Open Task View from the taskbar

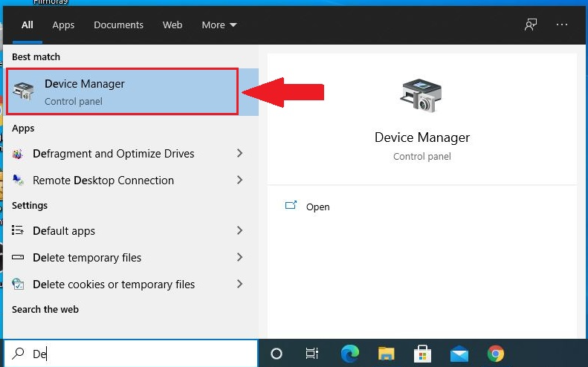pos(311,354)
